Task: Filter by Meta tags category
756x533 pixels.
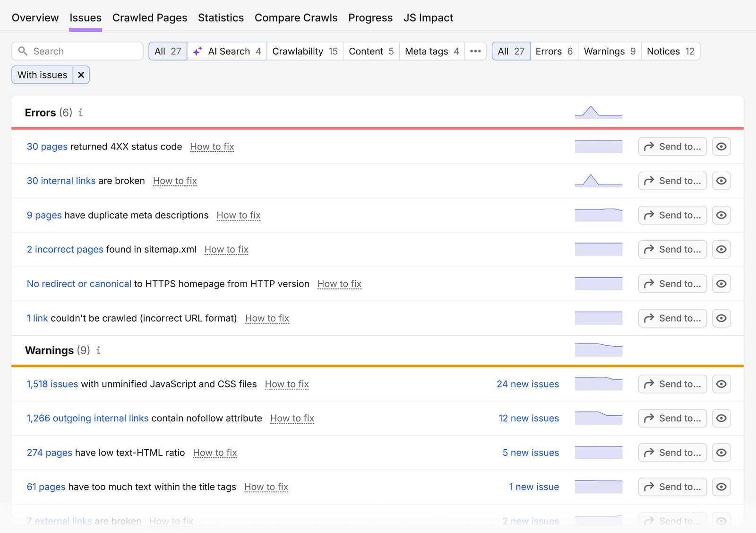Action: 432,51
